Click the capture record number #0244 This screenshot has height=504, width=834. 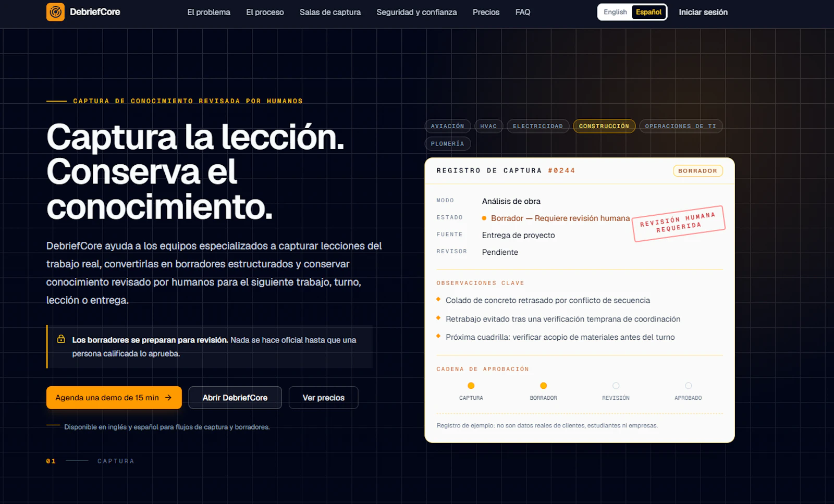561,170
